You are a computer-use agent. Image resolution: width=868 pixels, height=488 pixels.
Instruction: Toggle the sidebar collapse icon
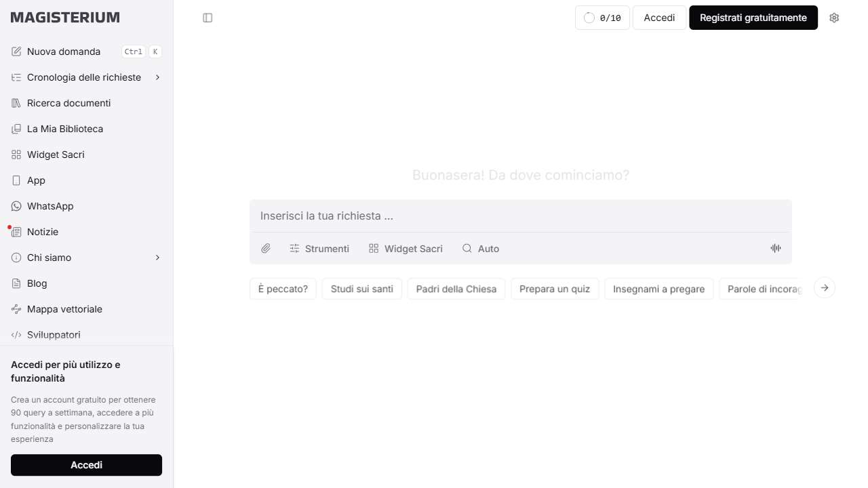click(x=208, y=18)
